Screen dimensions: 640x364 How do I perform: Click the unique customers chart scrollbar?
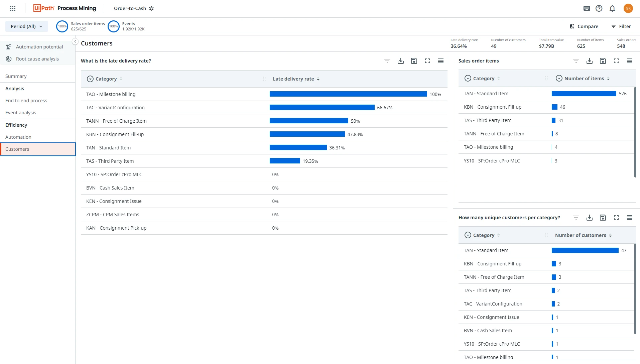(635, 289)
